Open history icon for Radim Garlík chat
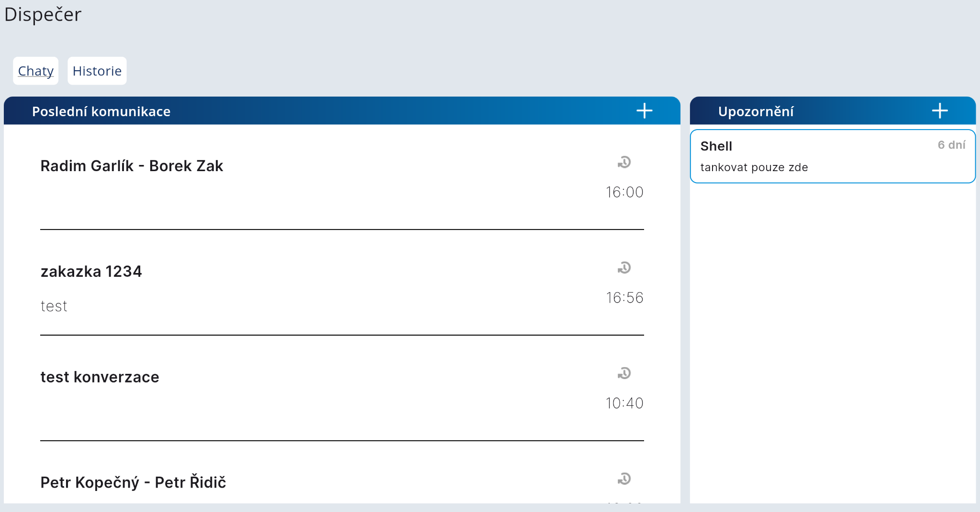 (624, 163)
